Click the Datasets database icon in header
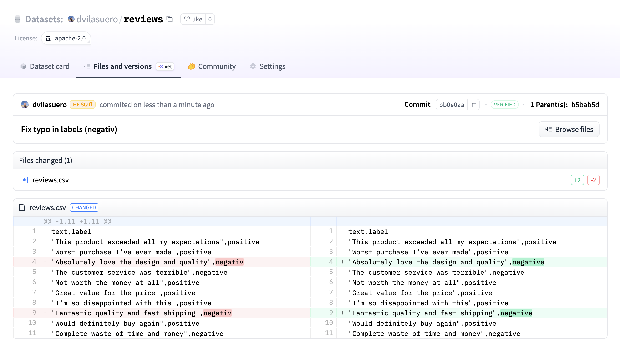Screen dimensions: 620x364 pos(17,19)
